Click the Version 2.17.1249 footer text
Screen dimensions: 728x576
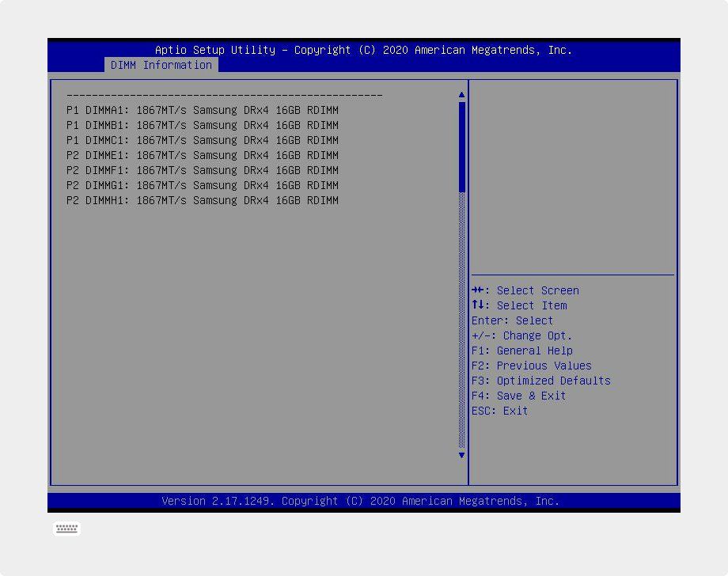(x=361, y=502)
